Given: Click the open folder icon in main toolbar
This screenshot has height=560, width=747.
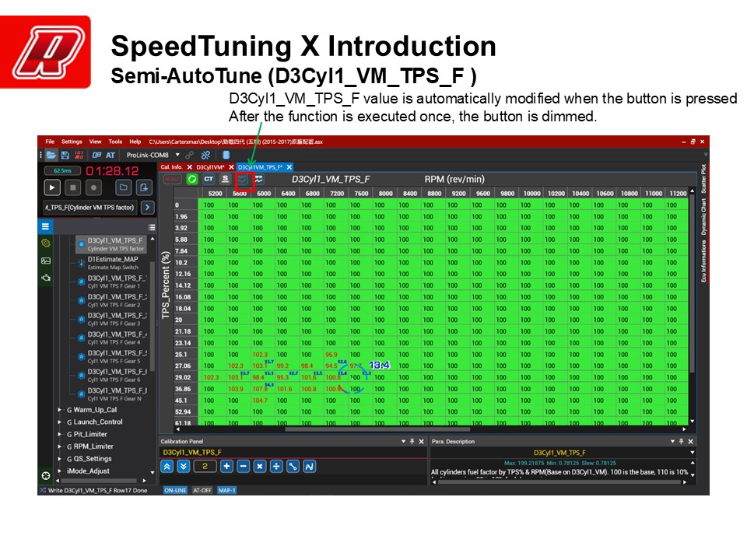Looking at the screenshot, I should coord(51,155).
